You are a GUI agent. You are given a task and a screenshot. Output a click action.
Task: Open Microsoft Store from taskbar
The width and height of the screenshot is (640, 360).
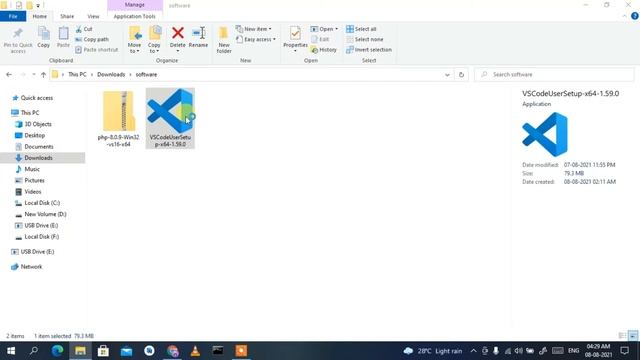[103, 351]
